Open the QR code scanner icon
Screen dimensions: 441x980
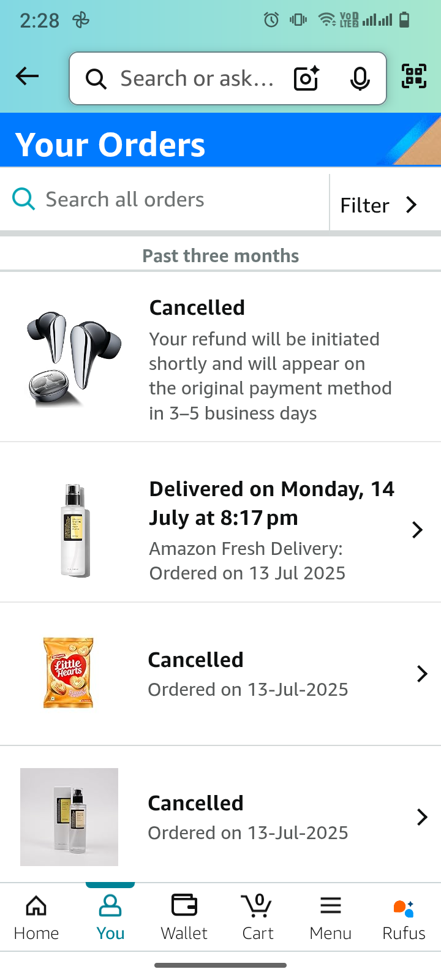(x=414, y=77)
